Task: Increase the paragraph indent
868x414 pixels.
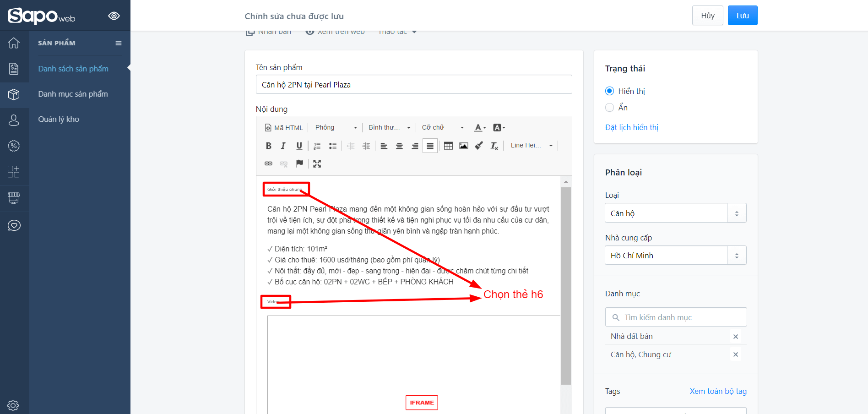Action: (x=366, y=146)
